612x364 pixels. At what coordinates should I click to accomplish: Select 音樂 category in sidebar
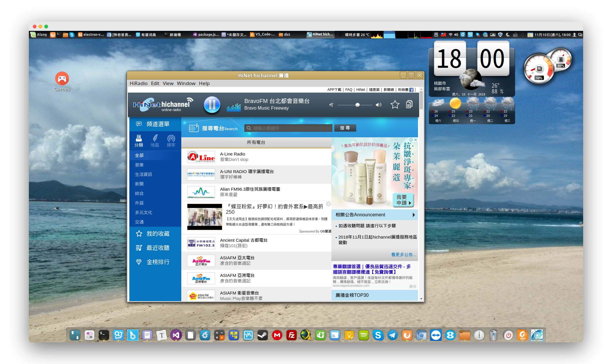(x=139, y=165)
